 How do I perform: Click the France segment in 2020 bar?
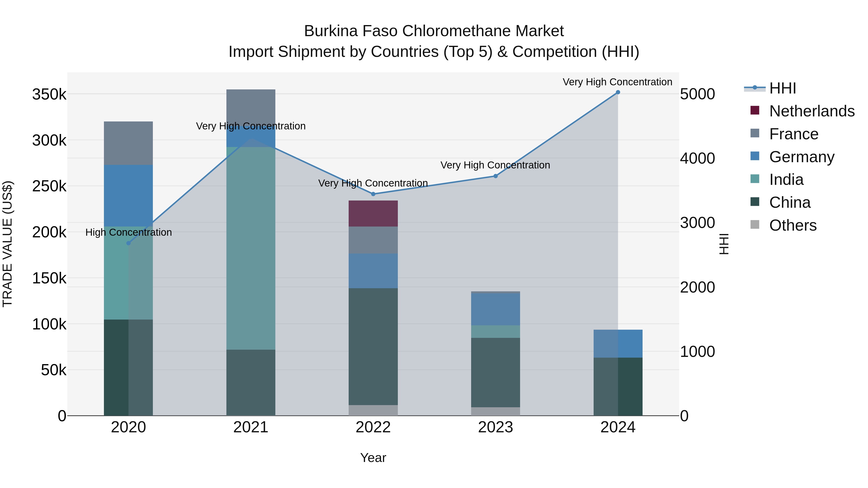coord(128,143)
